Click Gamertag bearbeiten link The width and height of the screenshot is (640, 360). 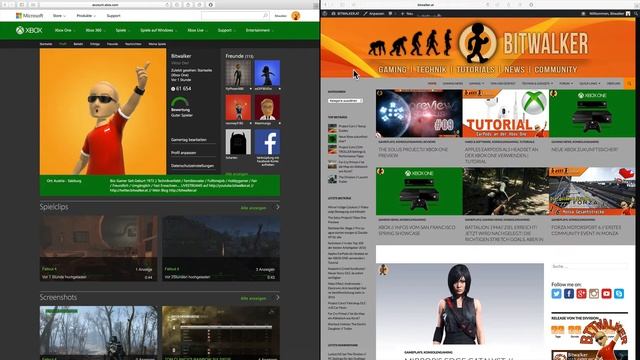(x=189, y=140)
